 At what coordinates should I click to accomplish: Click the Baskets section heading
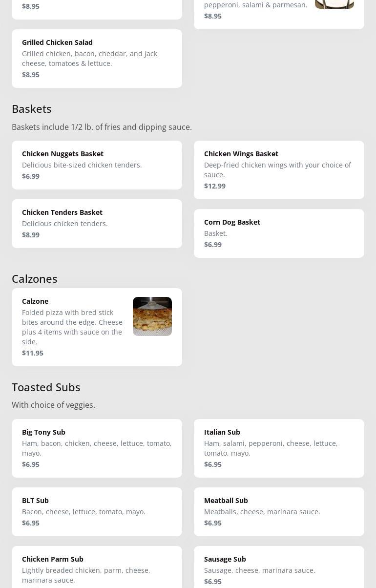point(32,109)
